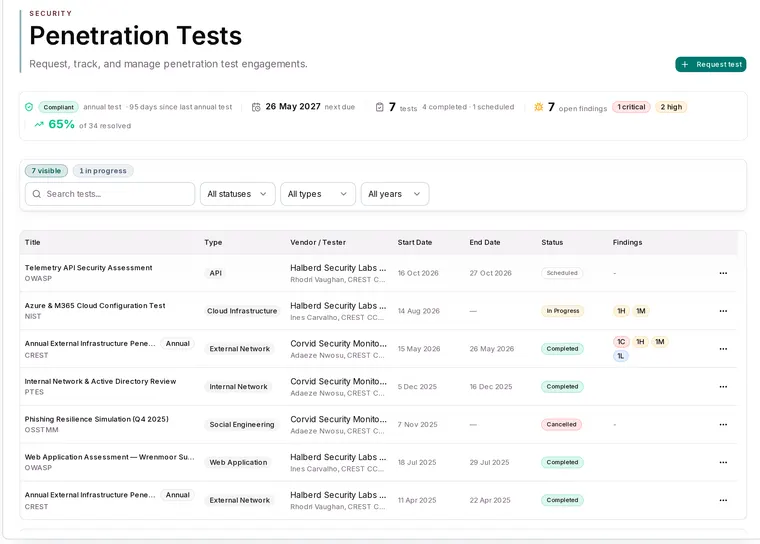Open row actions for Telemetry API Security Assessment
Viewport: 760px width, 544px height.
723,273
